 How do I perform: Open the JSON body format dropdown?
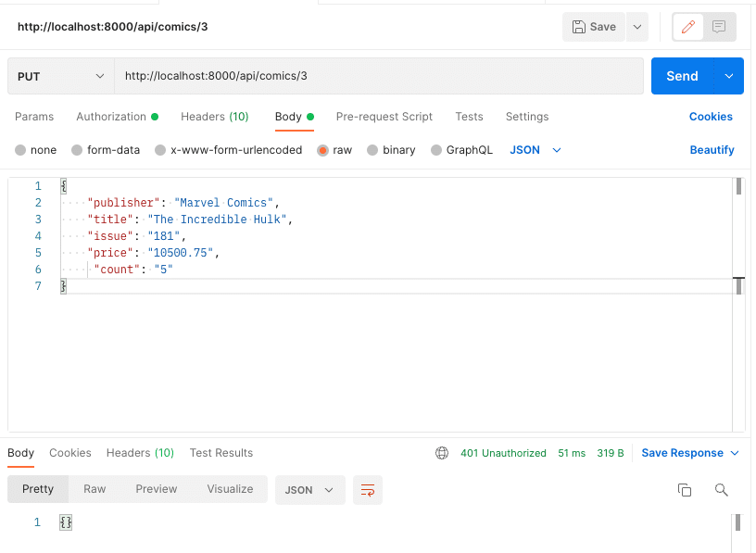pyautogui.click(x=535, y=150)
